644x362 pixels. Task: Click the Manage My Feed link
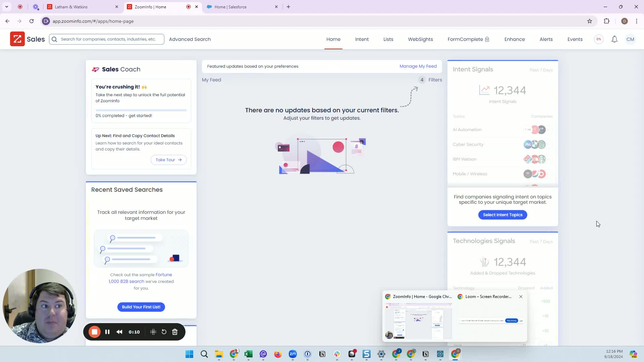tap(418, 66)
